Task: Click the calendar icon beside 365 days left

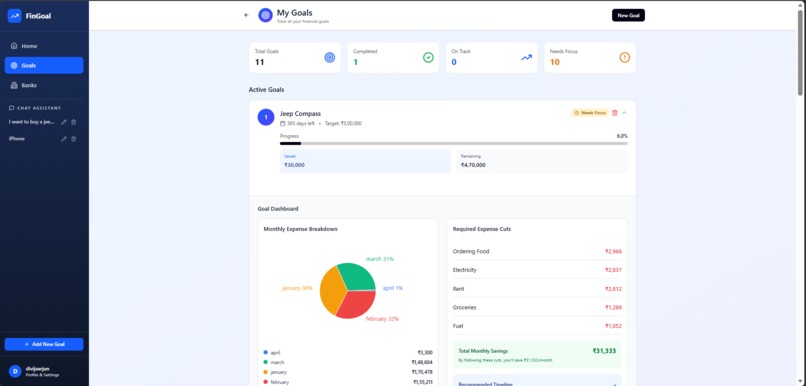Action: pyautogui.click(x=282, y=124)
